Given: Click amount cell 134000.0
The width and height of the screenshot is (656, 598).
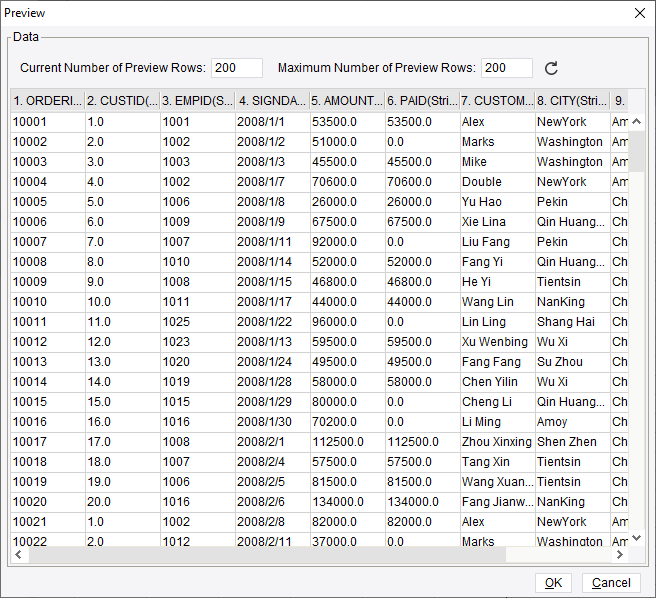Looking at the screenshot, I should [x=347, y=502].
